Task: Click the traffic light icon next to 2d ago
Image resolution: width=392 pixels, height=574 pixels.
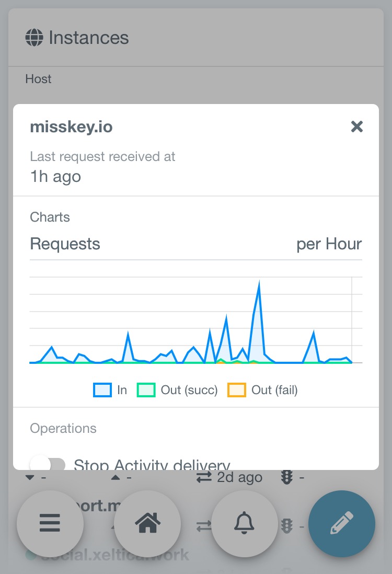Action: coord(286,477)
